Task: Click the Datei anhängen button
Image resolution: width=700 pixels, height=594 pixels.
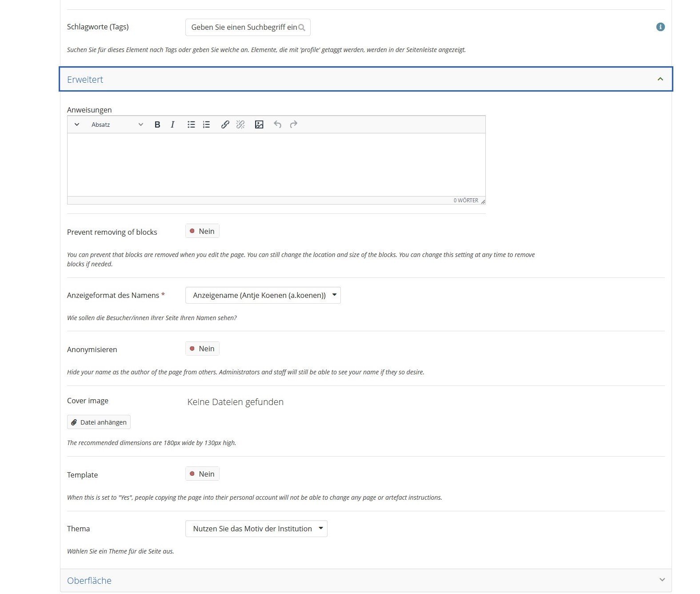Action: click(x=99, y=422)
